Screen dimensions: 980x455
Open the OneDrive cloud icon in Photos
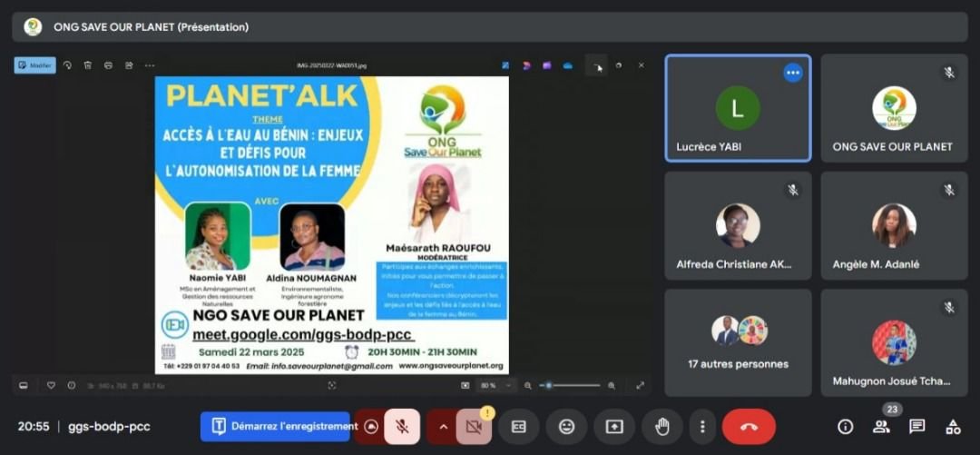(567, 65)
